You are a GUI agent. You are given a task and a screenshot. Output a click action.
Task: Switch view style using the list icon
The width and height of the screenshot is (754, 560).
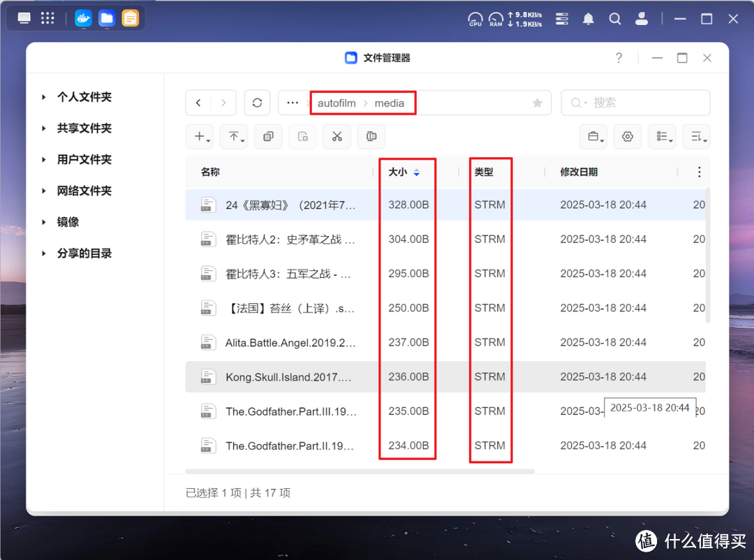[x=662, y=136]
